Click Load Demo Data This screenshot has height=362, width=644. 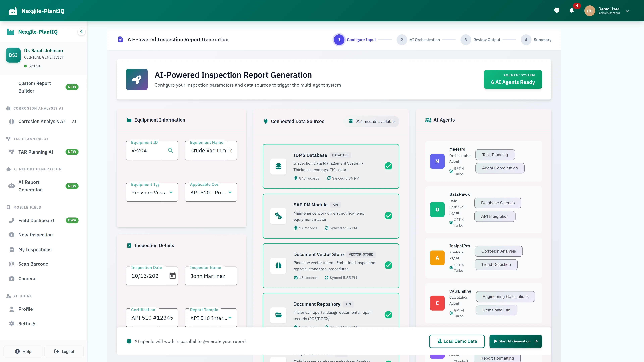pyautogui.click(x=457, y=341)
